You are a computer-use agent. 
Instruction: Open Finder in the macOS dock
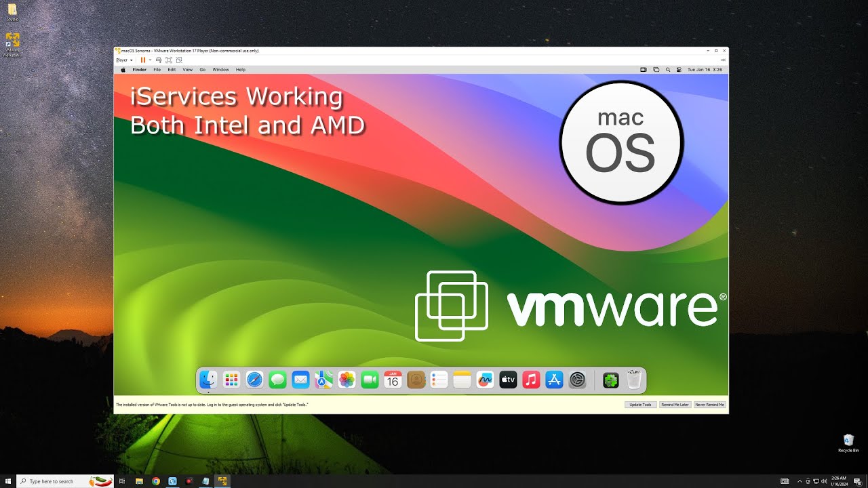[x=208, y=380]
